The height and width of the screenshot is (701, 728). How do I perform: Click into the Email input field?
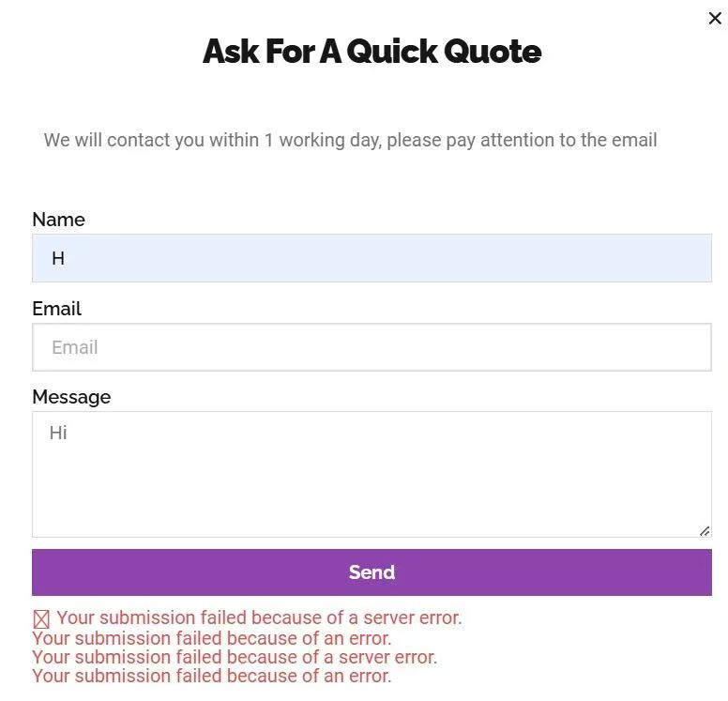[x=372, y=347]
